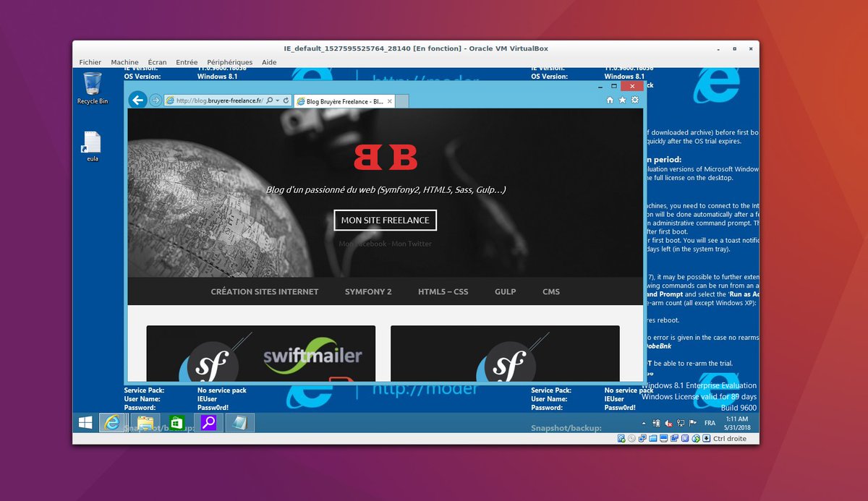The image size is (868, 501).
Task: Click the red BB blog logo
Action: (x=386, y=157)
